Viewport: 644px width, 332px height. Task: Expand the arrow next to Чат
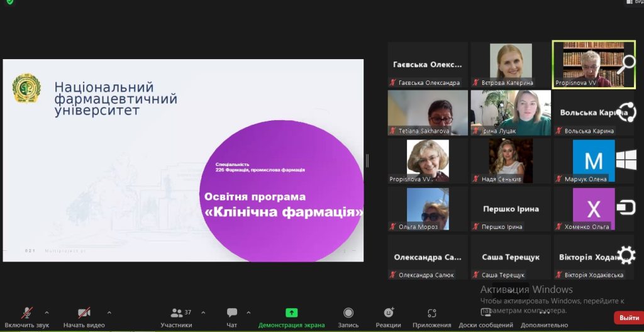[x=248, y=313]
